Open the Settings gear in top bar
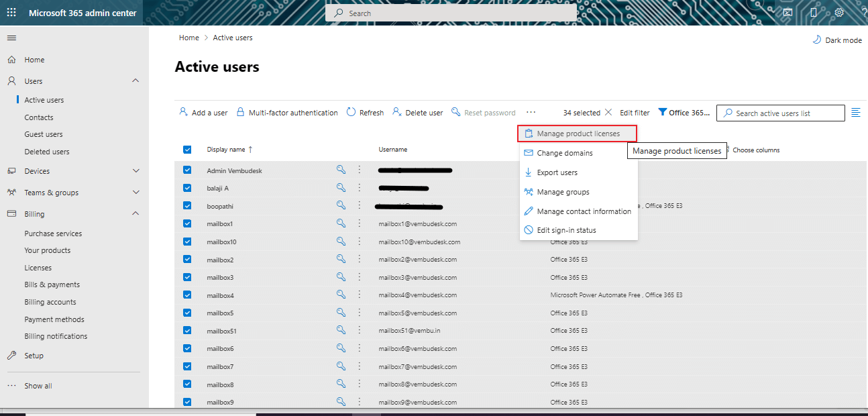 click(x=839, y=13)
